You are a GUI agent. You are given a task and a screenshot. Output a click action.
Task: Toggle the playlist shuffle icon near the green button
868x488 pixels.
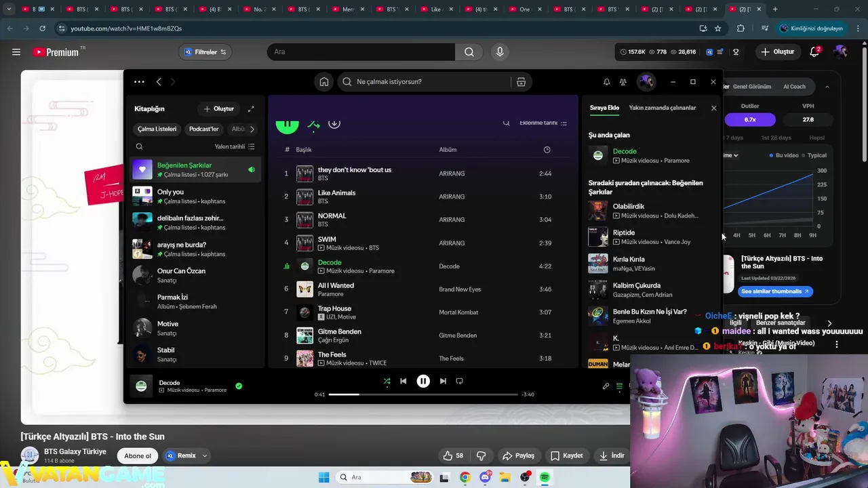point(313,124)
